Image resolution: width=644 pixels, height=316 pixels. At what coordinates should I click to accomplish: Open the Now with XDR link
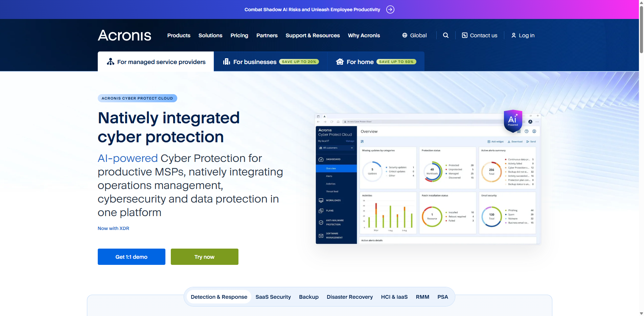113,228
